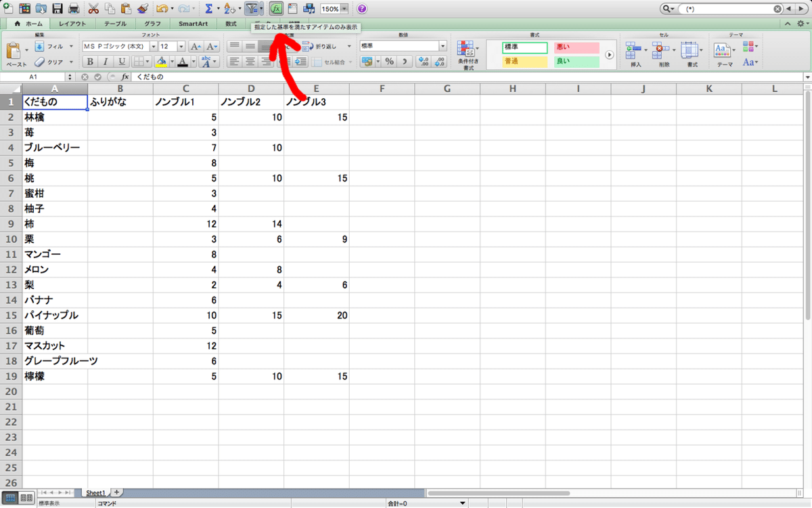Toggle top vertical alignment
The image size is (812, 508).
234,46
